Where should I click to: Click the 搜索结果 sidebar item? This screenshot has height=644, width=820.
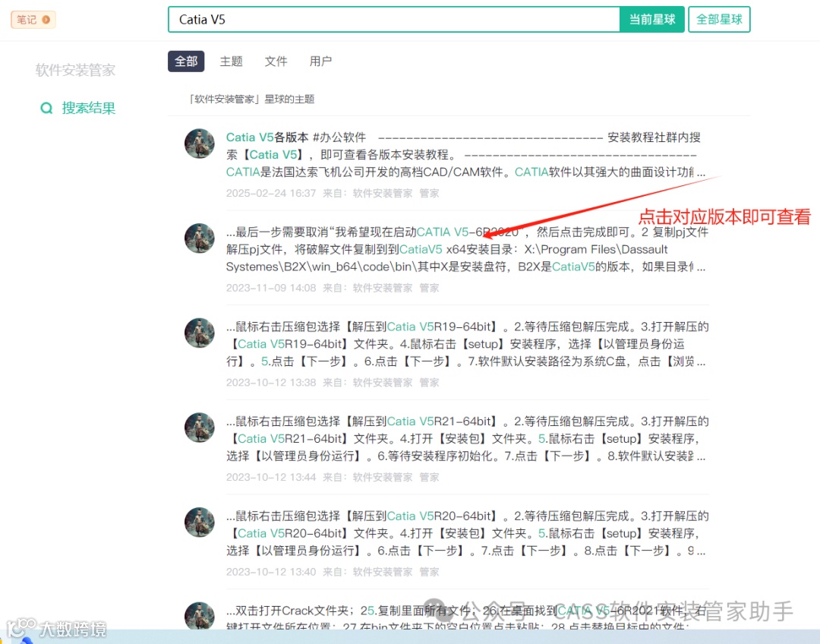pyautogui.click(x=88, y=108)
